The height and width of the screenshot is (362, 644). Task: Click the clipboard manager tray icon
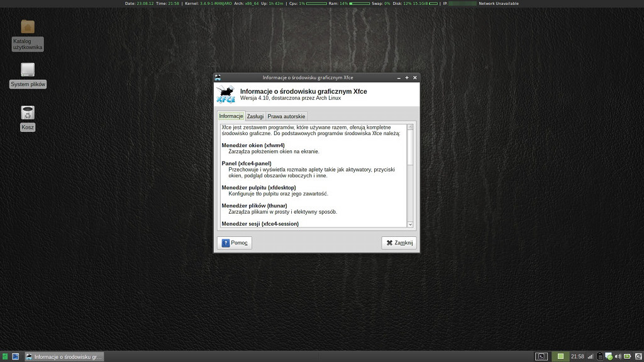tap(599, 357)
